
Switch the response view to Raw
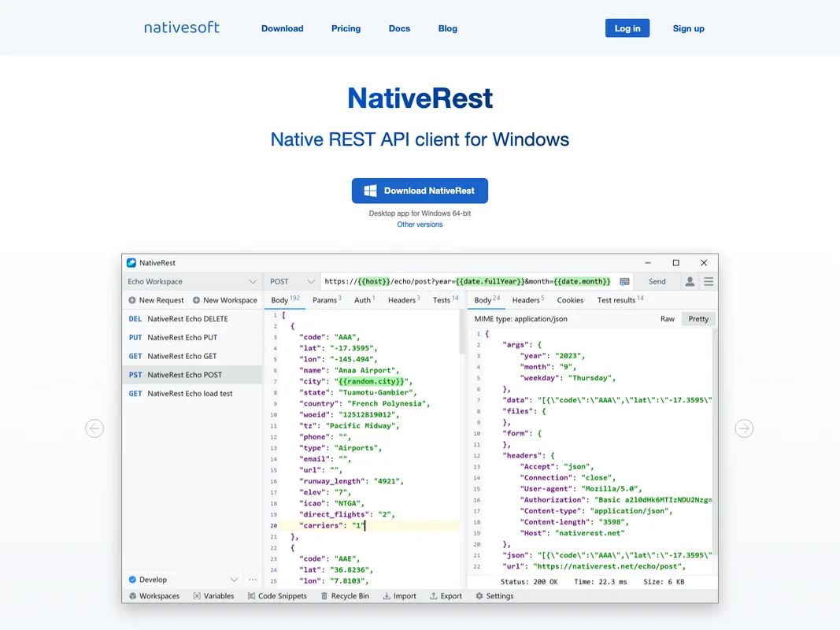667,319
